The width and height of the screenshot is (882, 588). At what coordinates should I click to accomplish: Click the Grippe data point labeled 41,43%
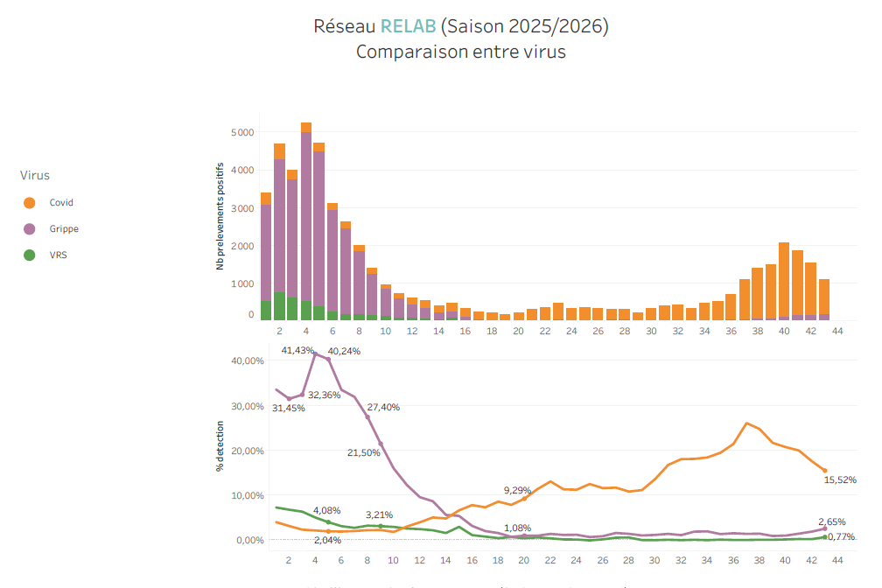[x=315, y=353]
